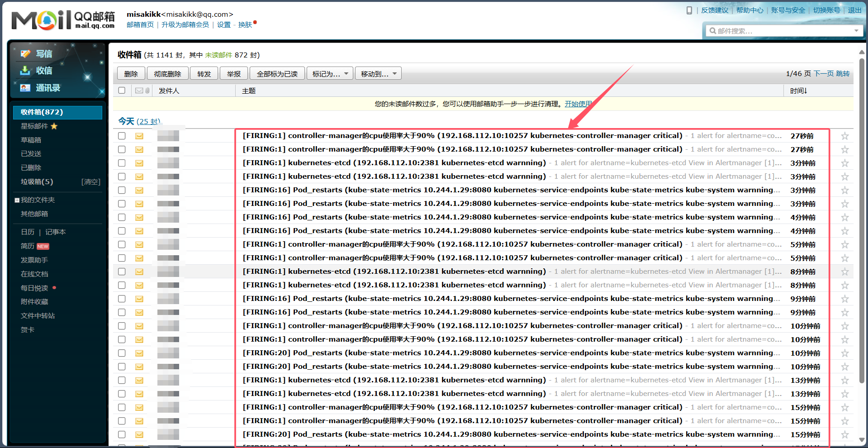
Task: Star the first 9分钟前 Pod_restarts email
Action: [x=844, y=299]
